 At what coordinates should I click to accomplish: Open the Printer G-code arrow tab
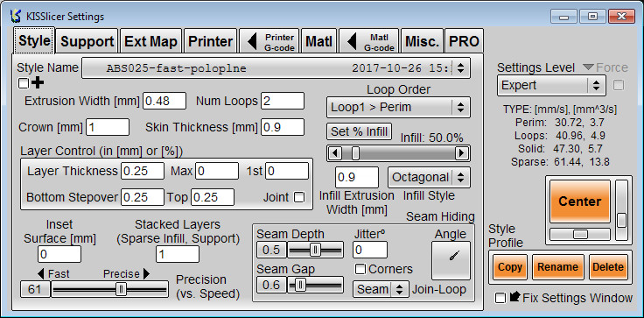(269, 41)
